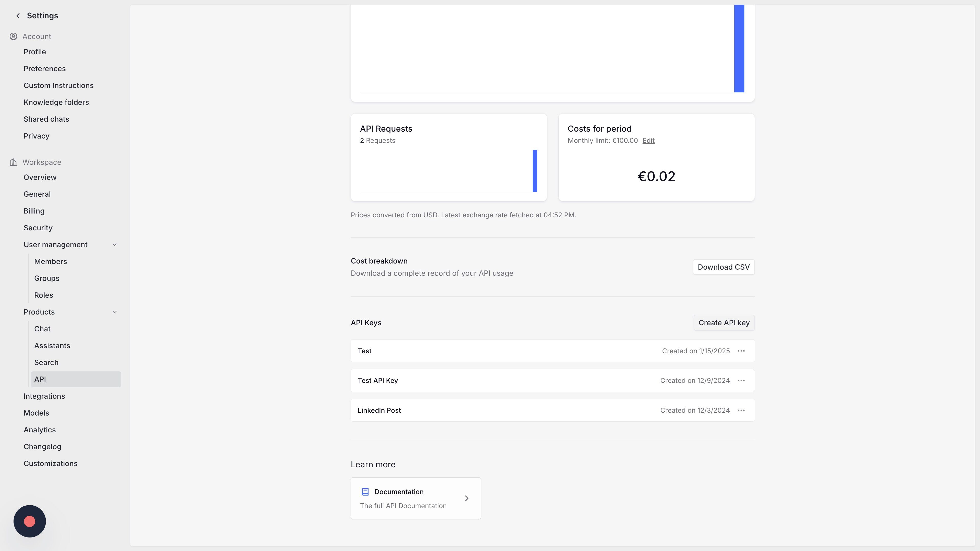
Task: Open the Members page
Action: 51,262
